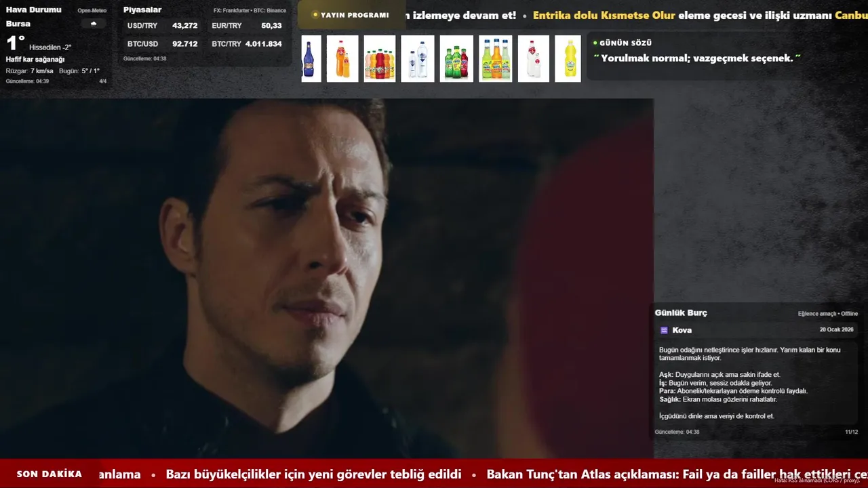Select the two clear water bottles thumbnail
This screenshot has height=488, width=868.
pos(418,59)
